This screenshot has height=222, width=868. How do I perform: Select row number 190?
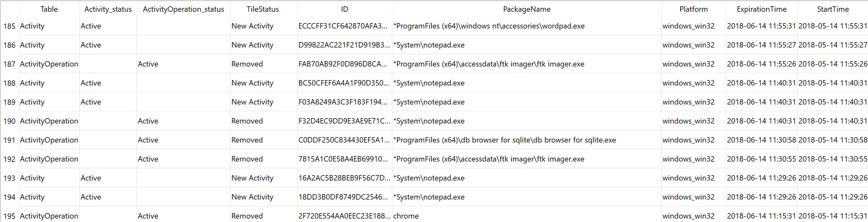9,121
